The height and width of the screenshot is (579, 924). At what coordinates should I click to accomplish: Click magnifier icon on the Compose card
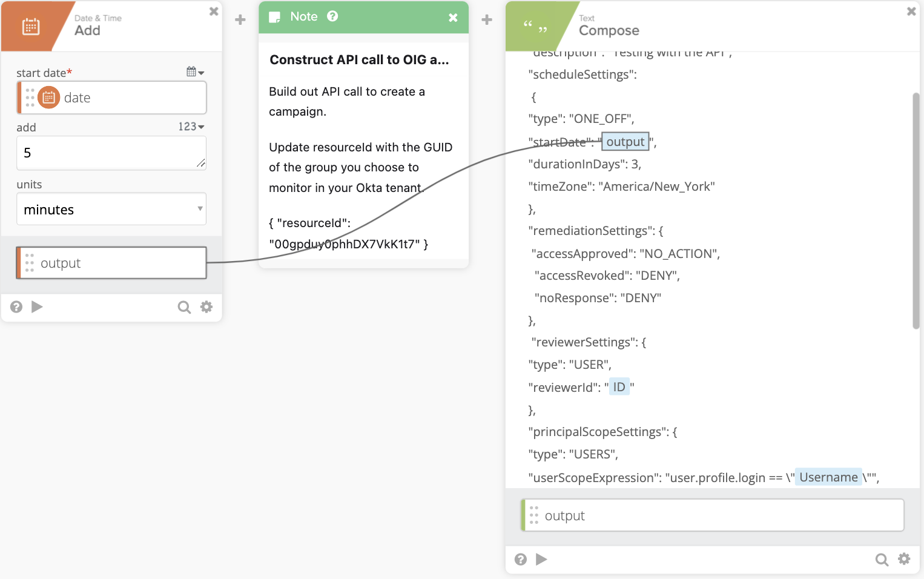pyautogui.click(x=882, y=559)
